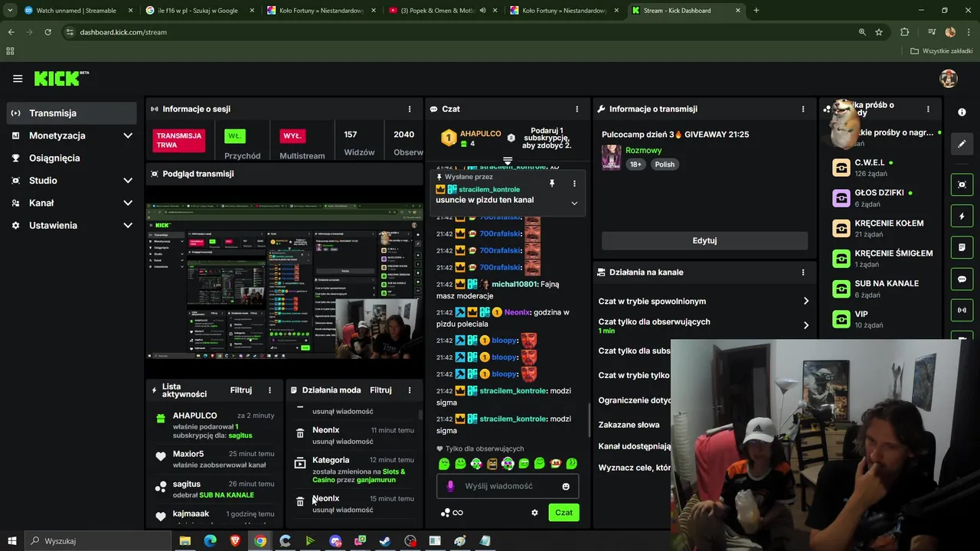Click the broadcast signal widget icon
This screenshot has width=980, height=551.
coord(962,310)
